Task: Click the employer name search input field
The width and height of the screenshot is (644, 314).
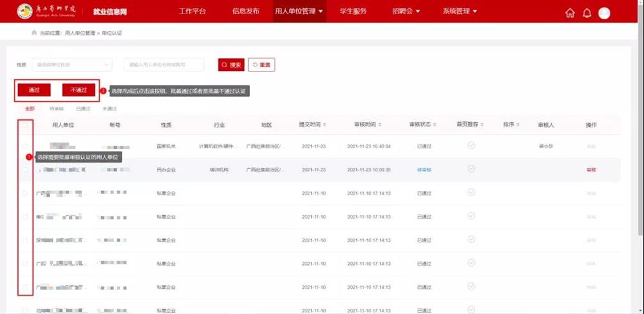Action: pyautogui.click(x=164, y=64)
